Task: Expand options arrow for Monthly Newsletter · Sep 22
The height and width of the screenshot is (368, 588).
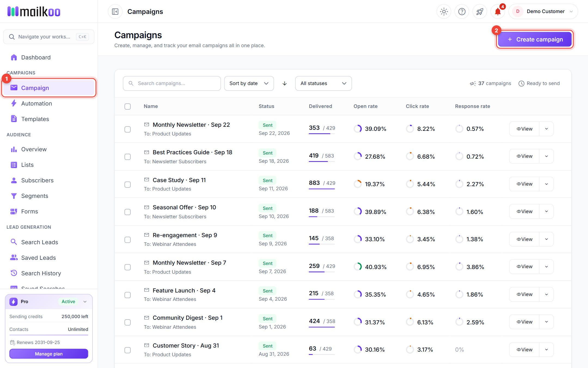Action: click(546, 129)
